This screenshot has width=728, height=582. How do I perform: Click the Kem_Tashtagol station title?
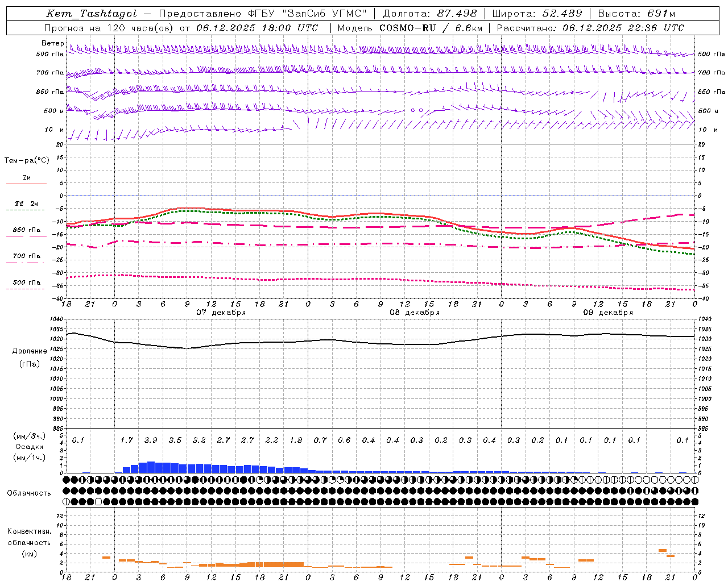(x=91, y=14)
